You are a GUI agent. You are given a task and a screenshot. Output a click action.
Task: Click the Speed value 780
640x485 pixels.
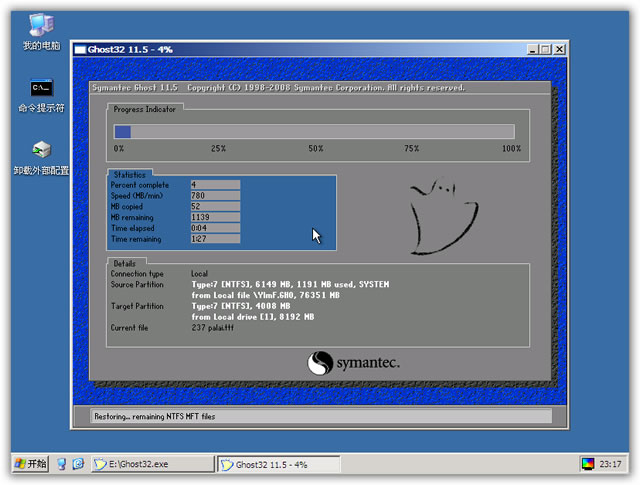(215, 196)
